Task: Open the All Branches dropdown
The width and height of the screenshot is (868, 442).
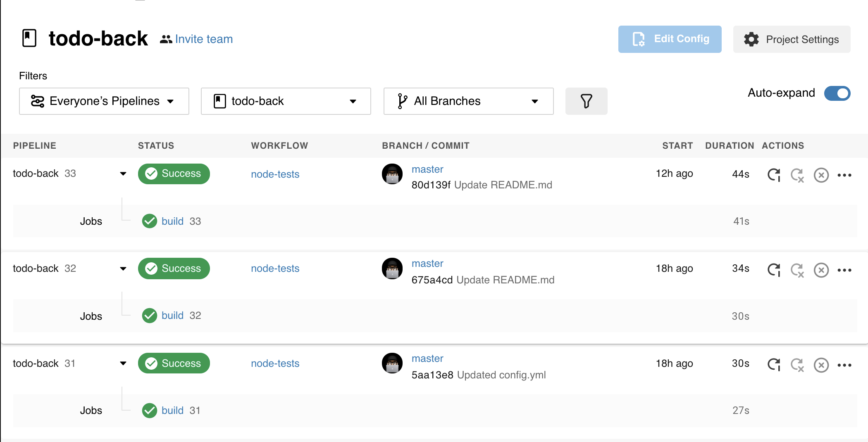Action: click(x=468, y=101)
